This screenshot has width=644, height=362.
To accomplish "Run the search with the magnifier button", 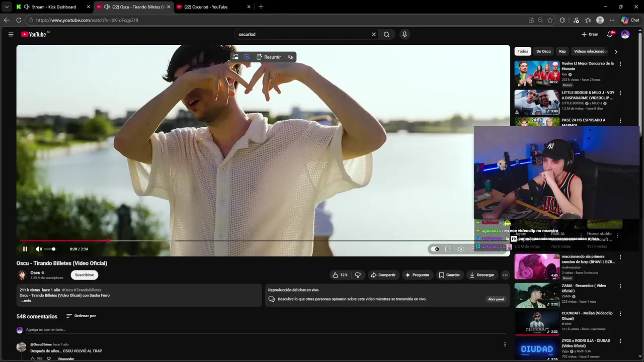I will pos(386,34).
